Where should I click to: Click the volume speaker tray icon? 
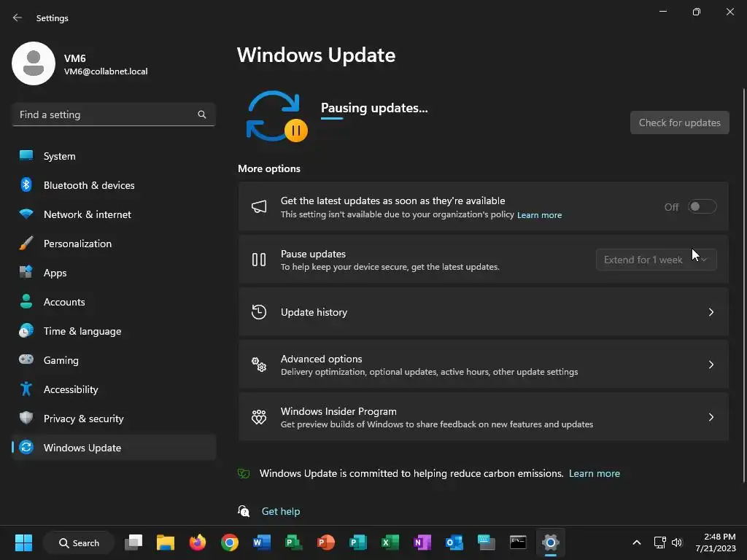click(x=676, y=542)
